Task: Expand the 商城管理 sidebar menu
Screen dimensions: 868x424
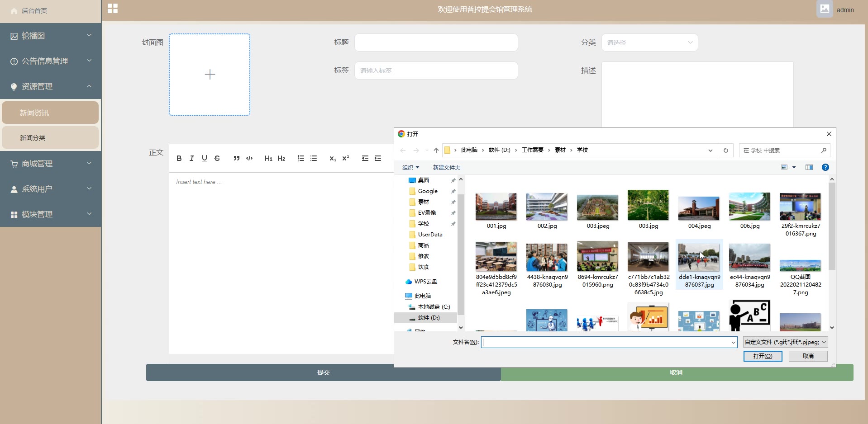Action: click(x=50, y=164)
